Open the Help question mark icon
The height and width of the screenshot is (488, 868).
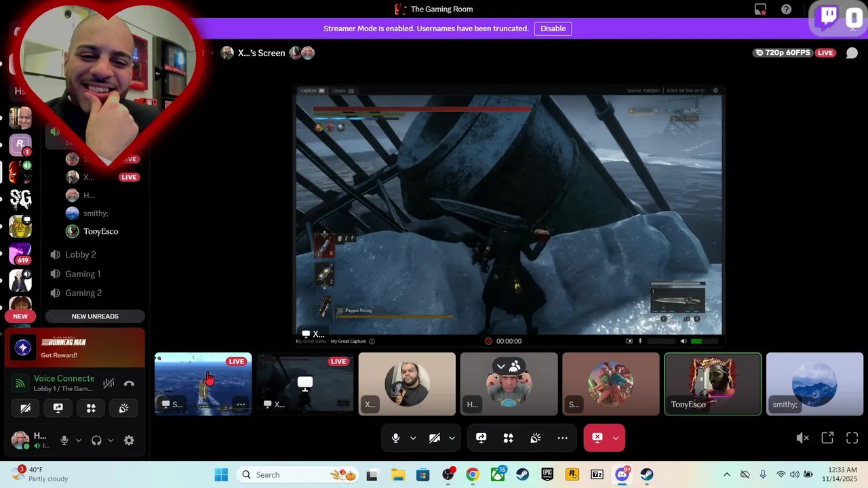click(x=786, y=9)
